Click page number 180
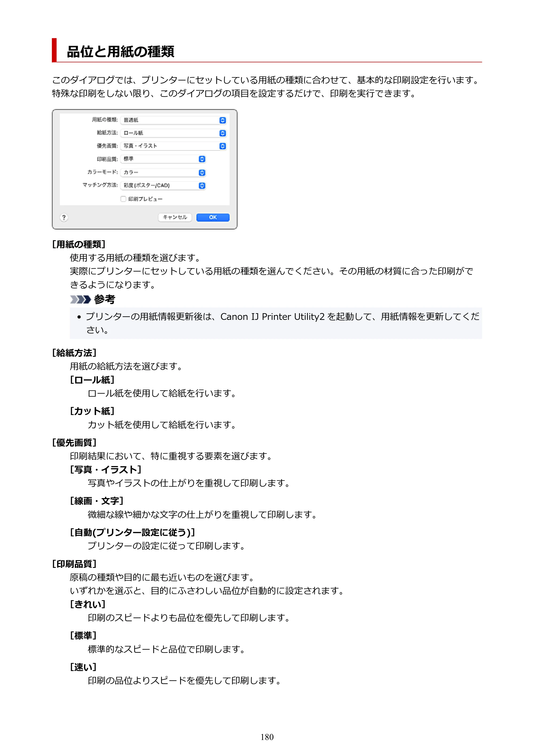This screenshot has width=534, height=756. [x=267, y=737]
